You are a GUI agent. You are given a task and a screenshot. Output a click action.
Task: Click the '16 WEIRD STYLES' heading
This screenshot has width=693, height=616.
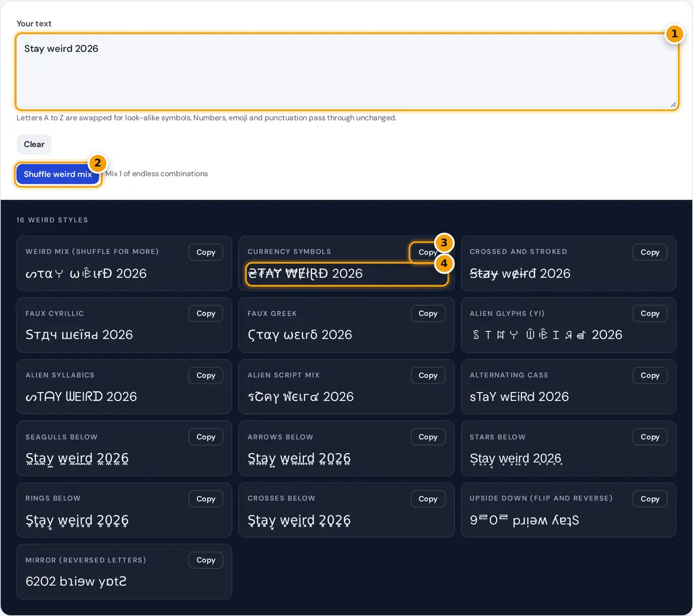(x=53, y=220)
